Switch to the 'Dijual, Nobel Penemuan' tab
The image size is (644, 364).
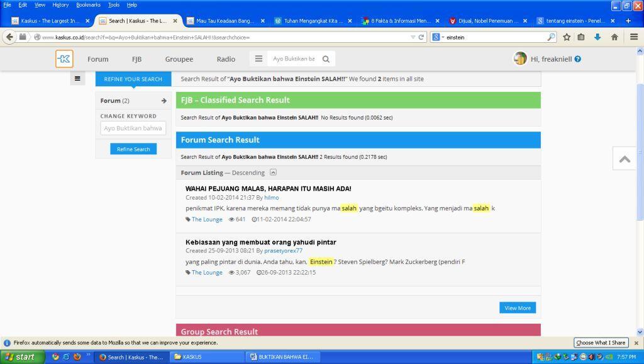point(488,21)
